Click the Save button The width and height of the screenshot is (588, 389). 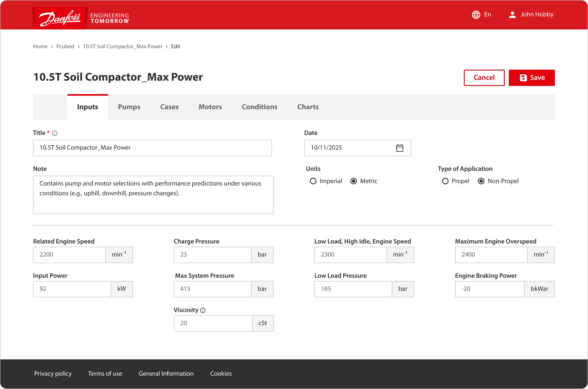click(531, 78)
